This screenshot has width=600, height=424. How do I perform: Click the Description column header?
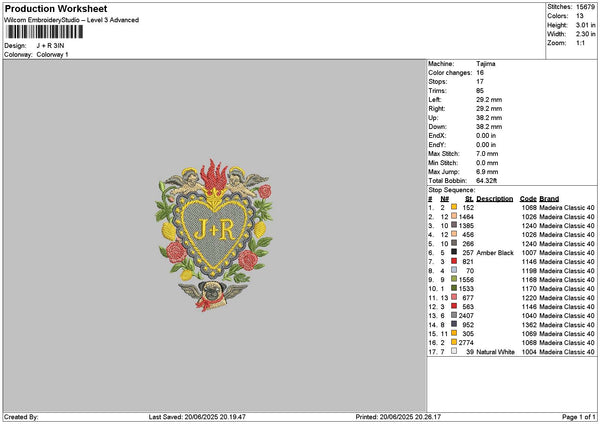pyautogui.click(x=494, y=198)
